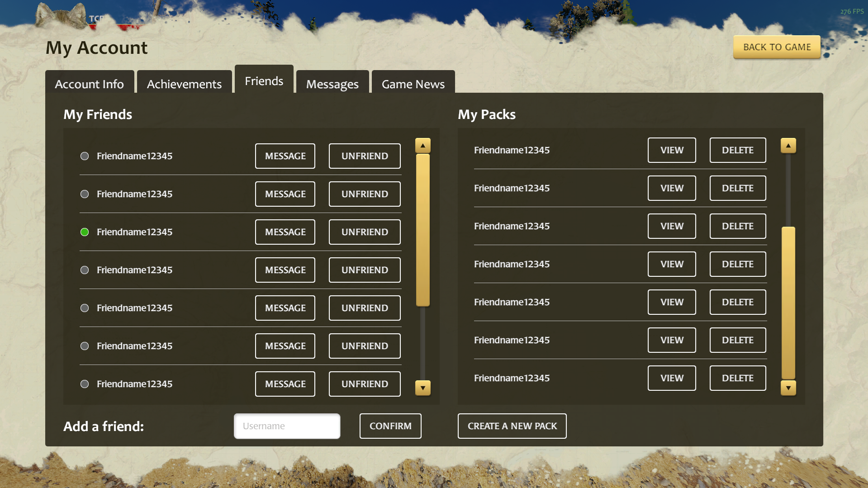Click the My Packs scrollbar thumb

788,303
